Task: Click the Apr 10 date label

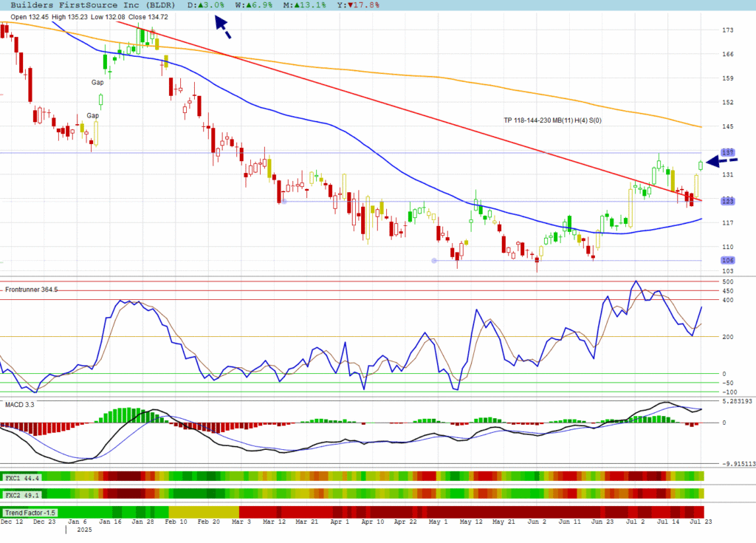Action: pos(373,522)
